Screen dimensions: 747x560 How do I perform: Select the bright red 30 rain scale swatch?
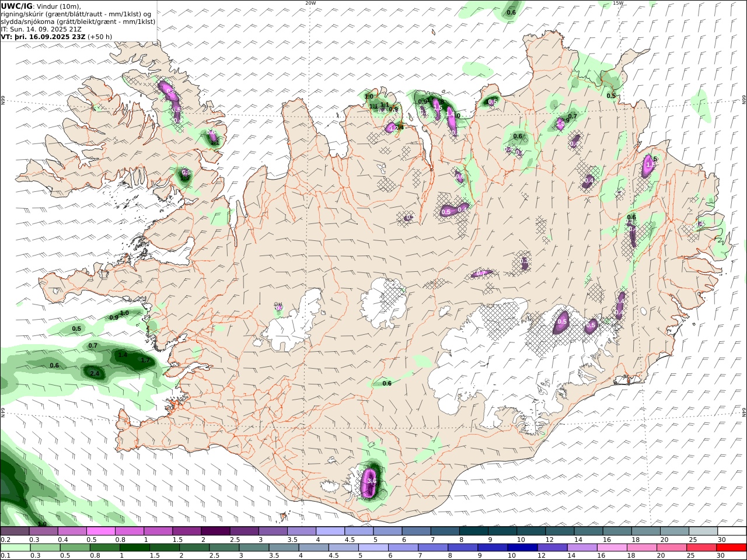pyautogui.click(x=732, y=548)
